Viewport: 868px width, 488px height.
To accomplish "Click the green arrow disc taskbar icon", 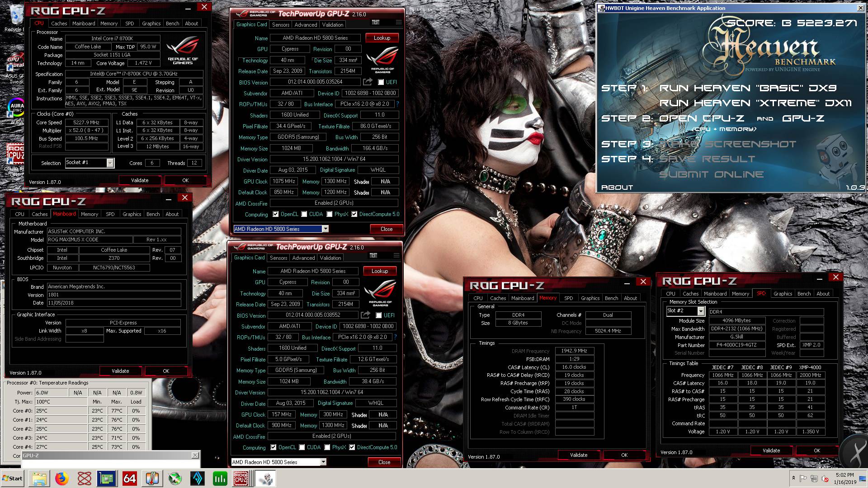I will [x=175, y=479].
